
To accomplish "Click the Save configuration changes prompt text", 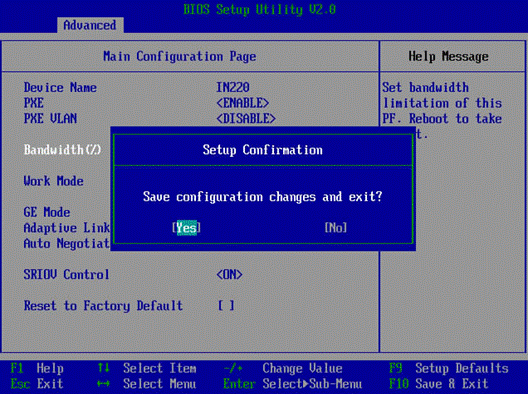I will pos(263,197).
